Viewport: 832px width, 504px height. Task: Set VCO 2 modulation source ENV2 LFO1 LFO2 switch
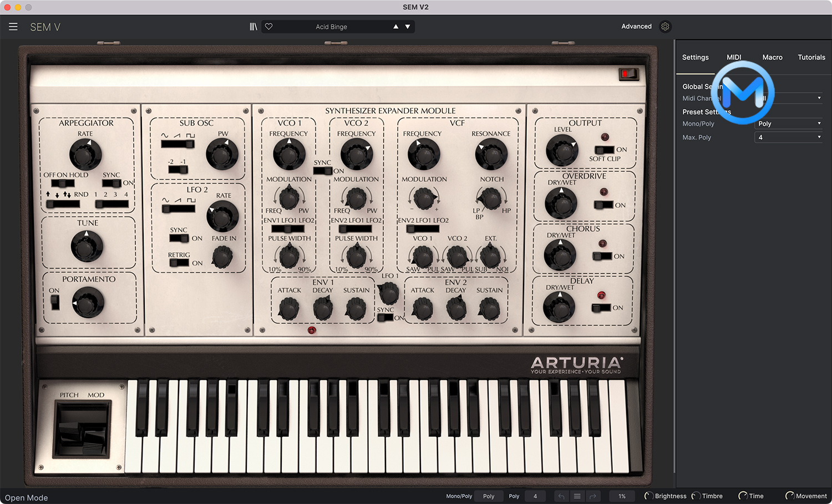point(355,229)
